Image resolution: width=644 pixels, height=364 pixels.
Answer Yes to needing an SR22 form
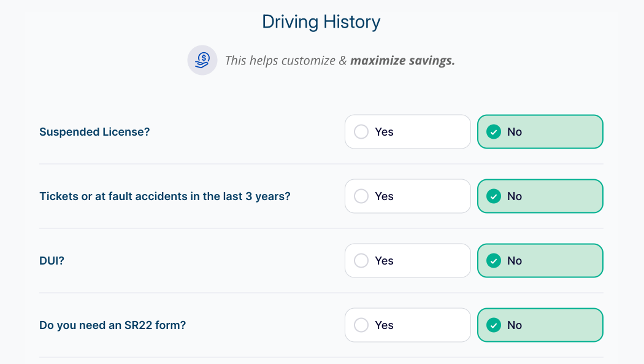pos(407,325)
